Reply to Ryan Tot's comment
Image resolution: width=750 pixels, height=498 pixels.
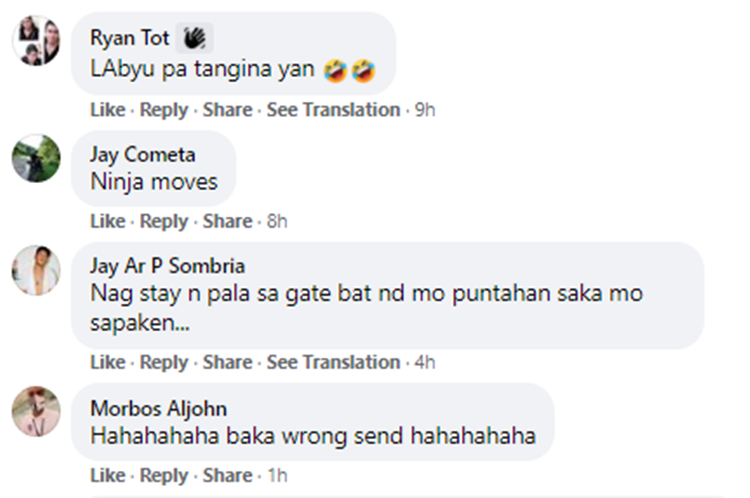[x=164, y=110]
